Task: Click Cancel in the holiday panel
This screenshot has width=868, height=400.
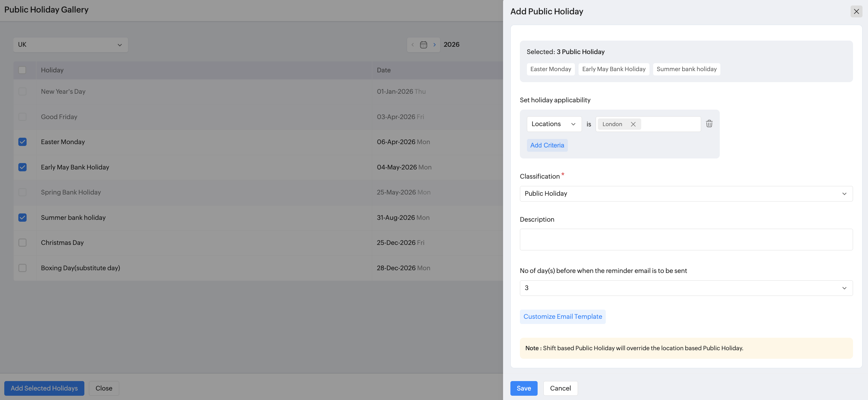Action: coord(560,388)
